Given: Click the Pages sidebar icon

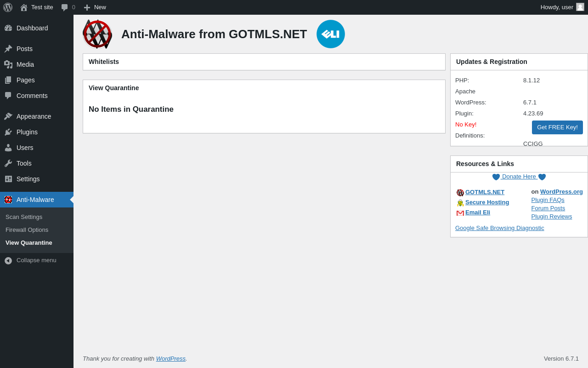Looking at the screenshot, I should tap(8, 80).
